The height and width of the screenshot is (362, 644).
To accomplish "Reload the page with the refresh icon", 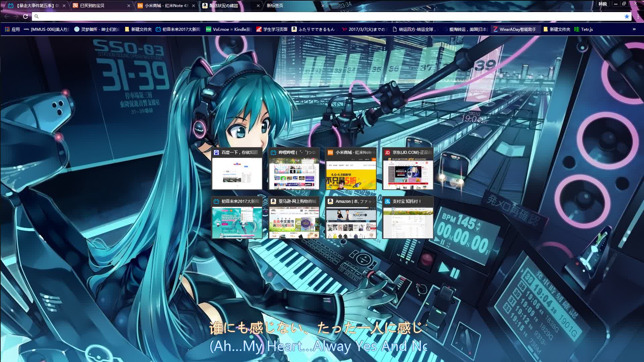I will pos(25,16).
